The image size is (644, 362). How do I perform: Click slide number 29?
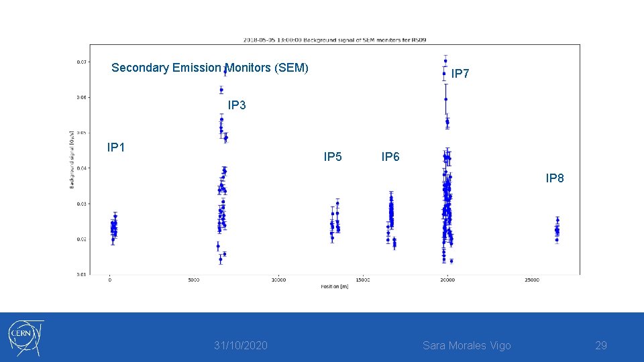[601, 346]
